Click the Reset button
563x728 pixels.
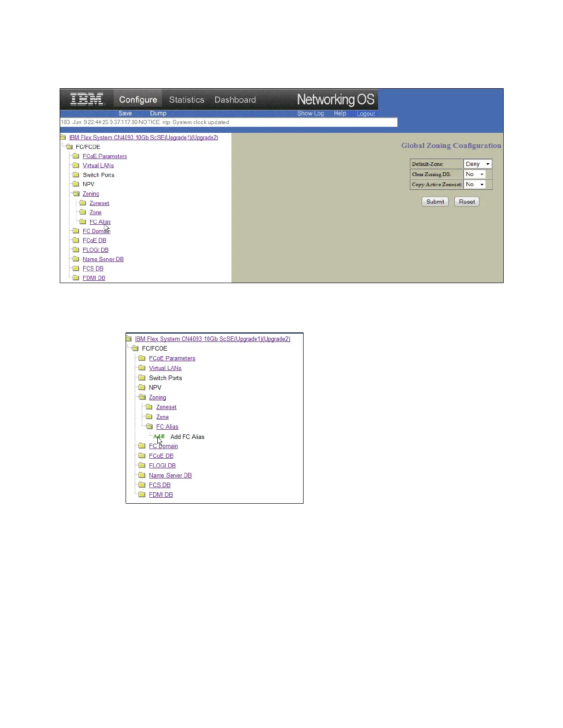pos(467,202)
